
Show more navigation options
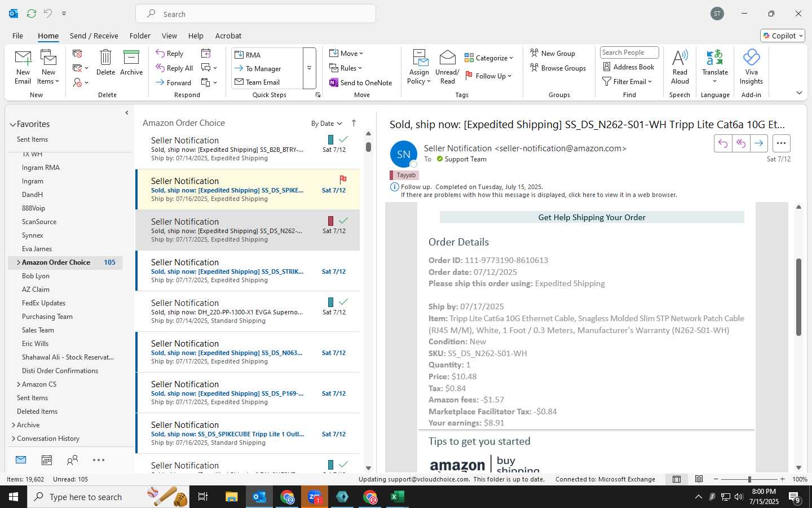pos(99,460)
